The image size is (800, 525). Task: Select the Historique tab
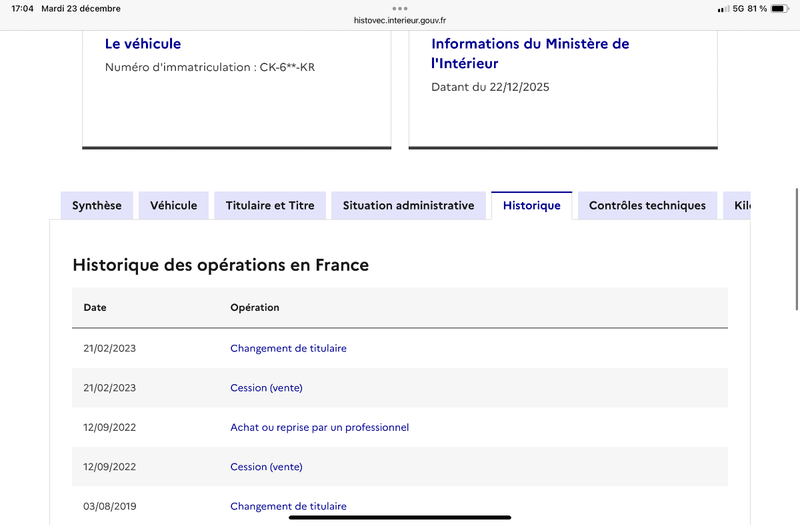point(531,206)
